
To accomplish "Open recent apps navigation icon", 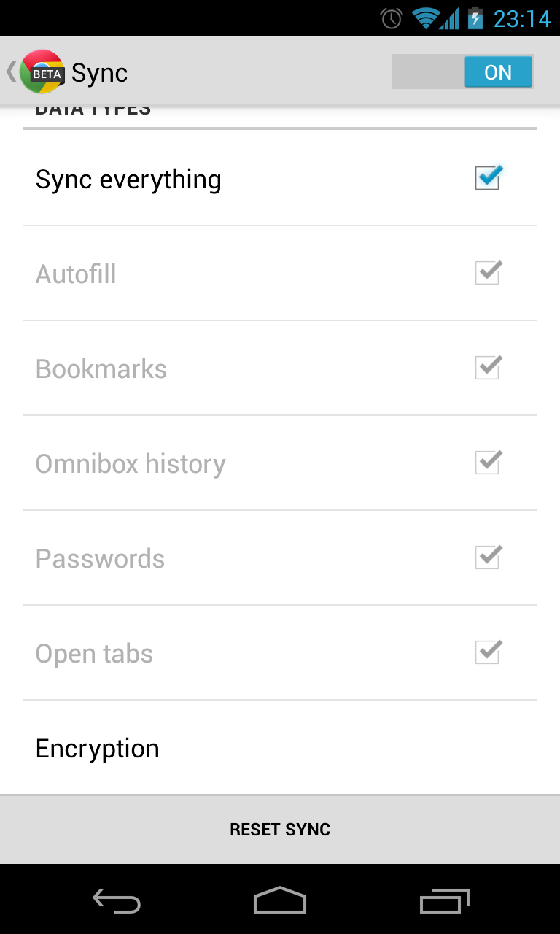I will click(446, 900).
